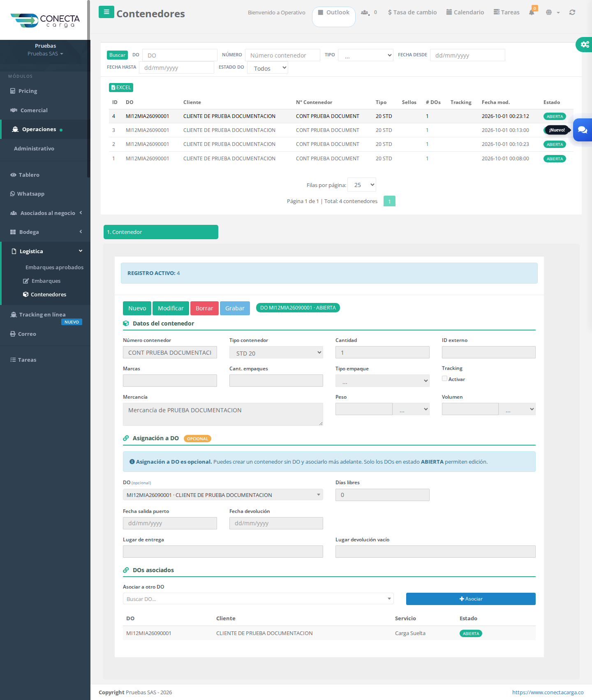Open the ESTADO DO dropdown

[x=267, y=68]
